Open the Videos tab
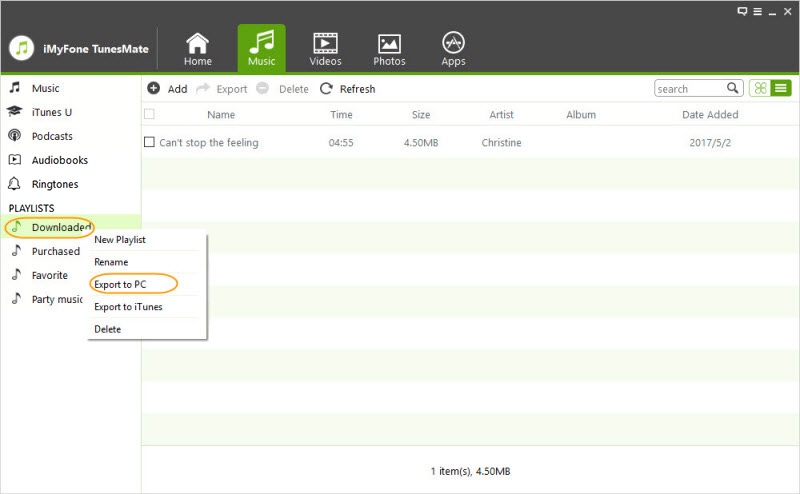800x494 pixels. point(325,49)
